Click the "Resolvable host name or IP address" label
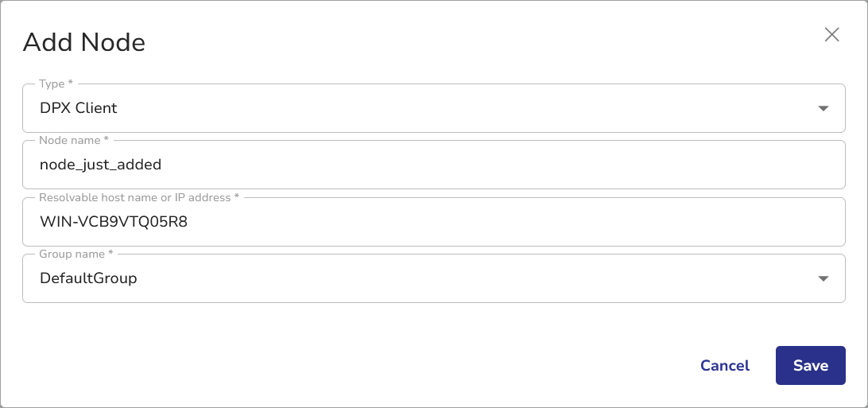This screenshot has height=408, width=868. pos(137,197)
